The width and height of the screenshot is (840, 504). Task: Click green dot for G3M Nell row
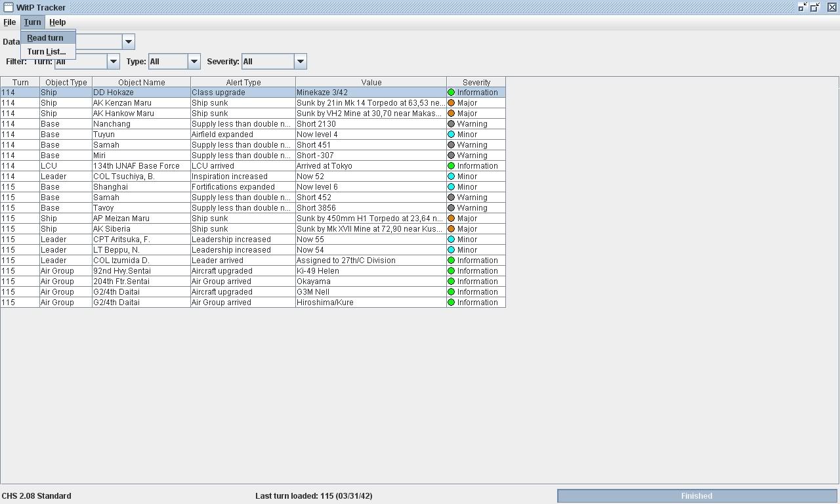click(x=451, y=292)
